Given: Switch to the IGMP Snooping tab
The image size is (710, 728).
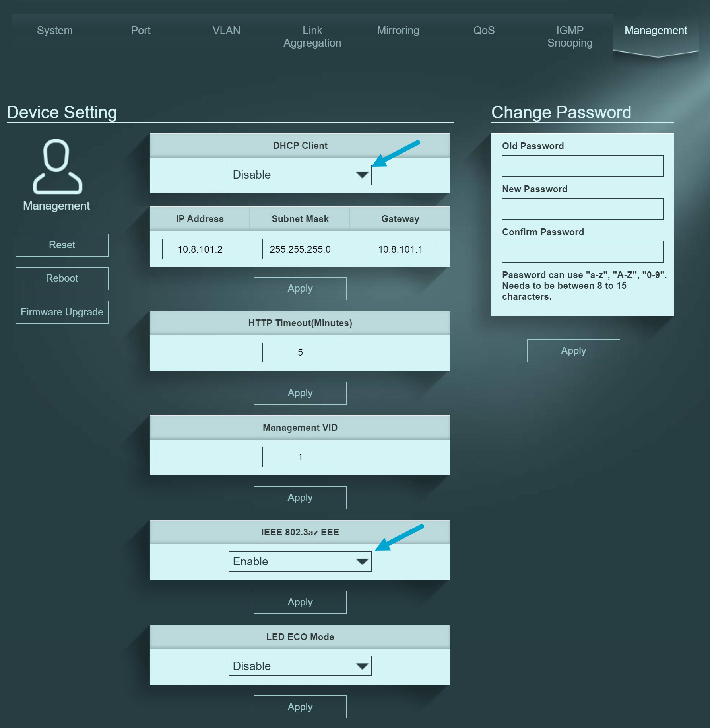Looking at the screenshot, I should tap(570, 36).
